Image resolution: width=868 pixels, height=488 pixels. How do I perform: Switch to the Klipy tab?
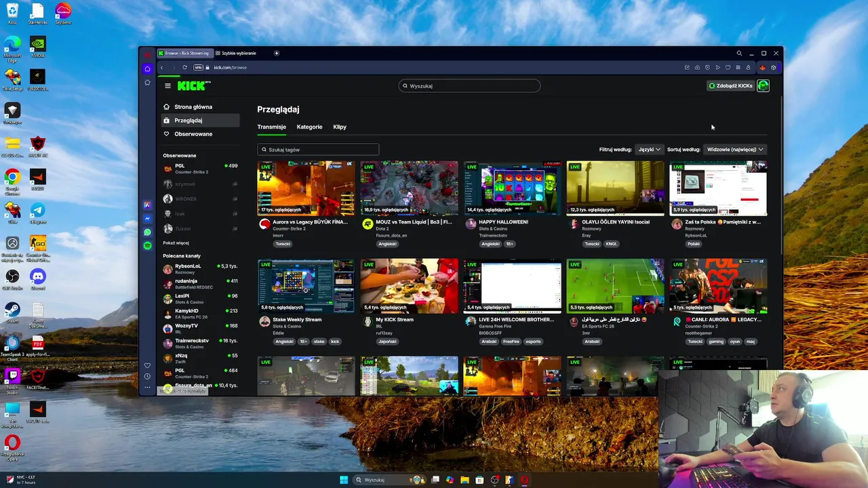340,127
